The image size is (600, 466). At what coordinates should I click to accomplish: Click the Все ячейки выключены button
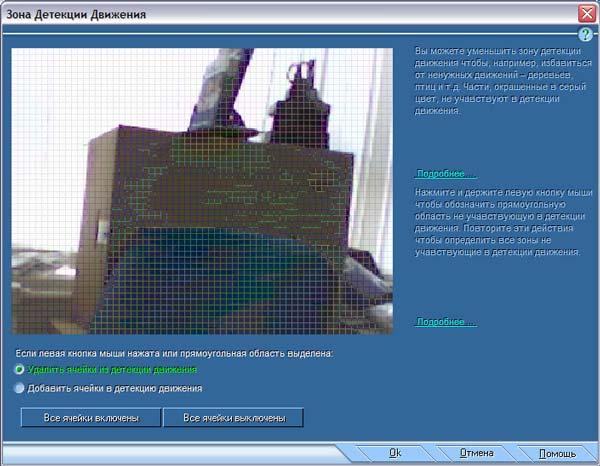(x=233, y=417)
